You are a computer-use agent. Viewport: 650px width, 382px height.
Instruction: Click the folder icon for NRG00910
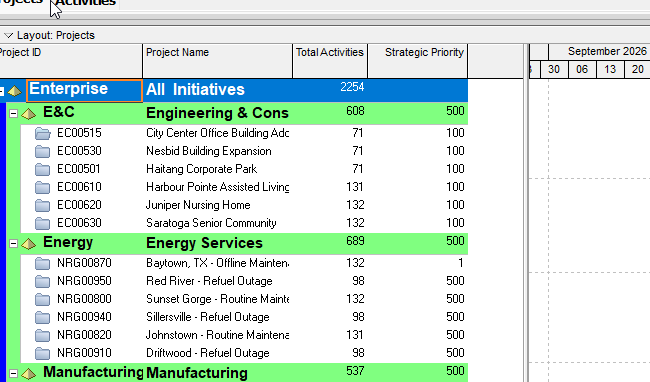(x=43, y=353)
